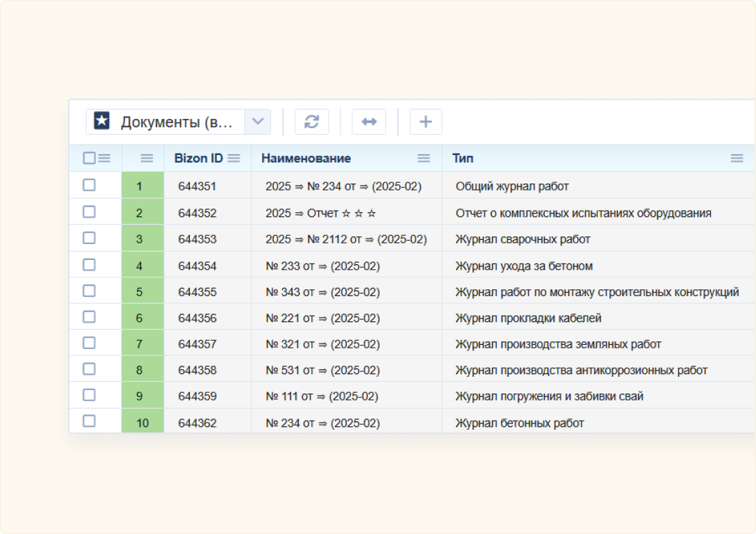Refresh the documents table
Screen dimensions: 756x534
click(311, 121)
